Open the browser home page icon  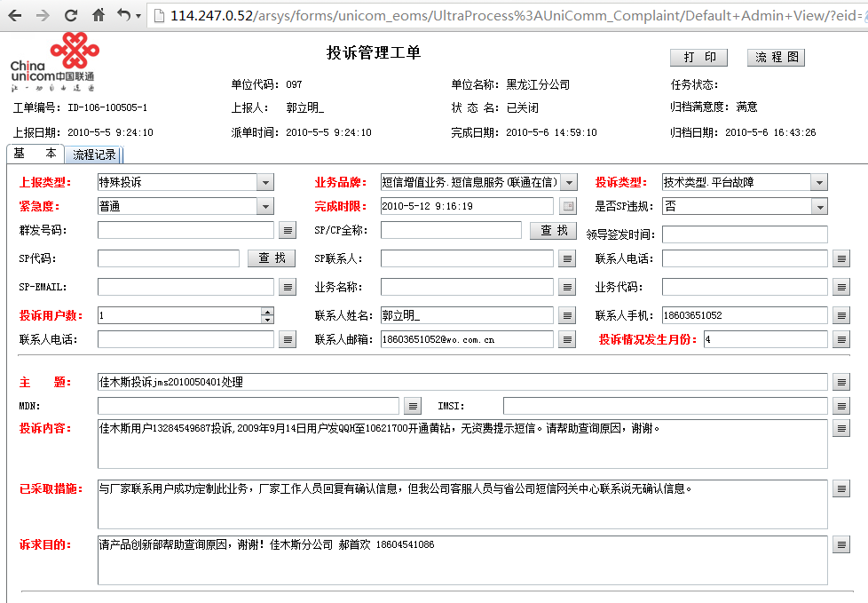point(99,15)
